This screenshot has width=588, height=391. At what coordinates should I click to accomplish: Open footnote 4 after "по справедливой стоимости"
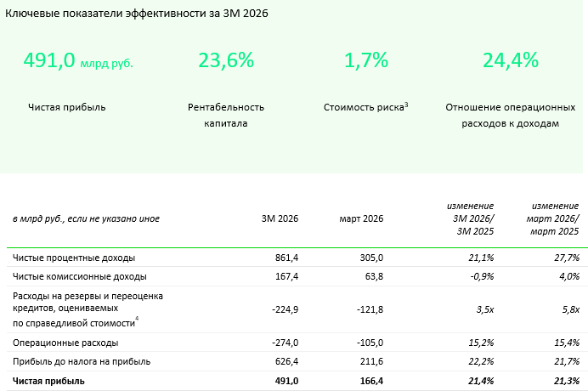(x=139, y=319)
